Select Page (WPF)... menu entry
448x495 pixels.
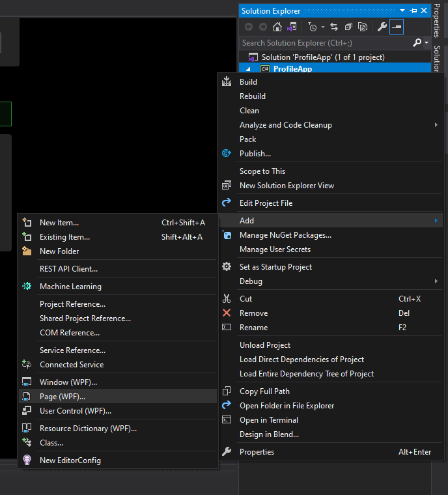118,397
